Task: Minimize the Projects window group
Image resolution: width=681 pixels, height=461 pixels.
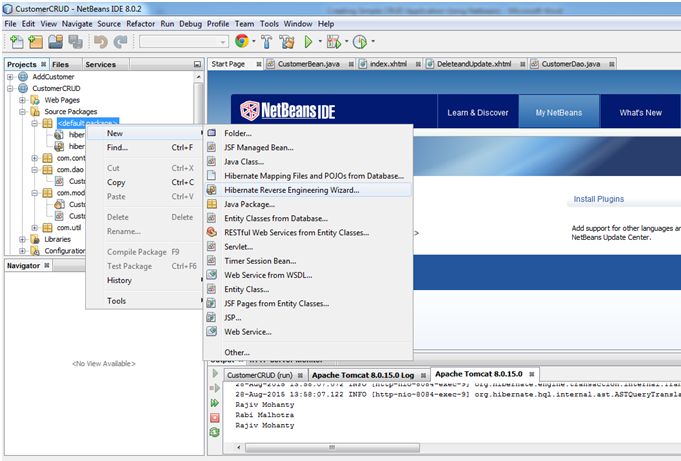Action: pos(197,64)
